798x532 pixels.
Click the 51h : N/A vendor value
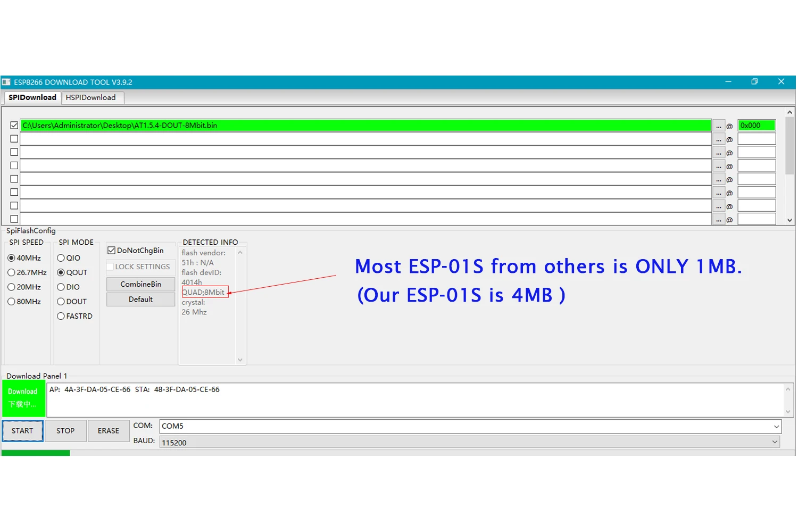[198, 263]
